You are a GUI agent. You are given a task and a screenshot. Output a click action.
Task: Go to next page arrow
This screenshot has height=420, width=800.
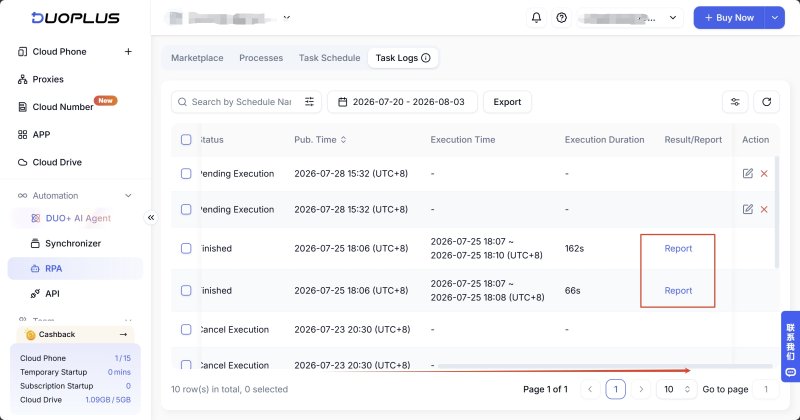[x=641, y=389]
